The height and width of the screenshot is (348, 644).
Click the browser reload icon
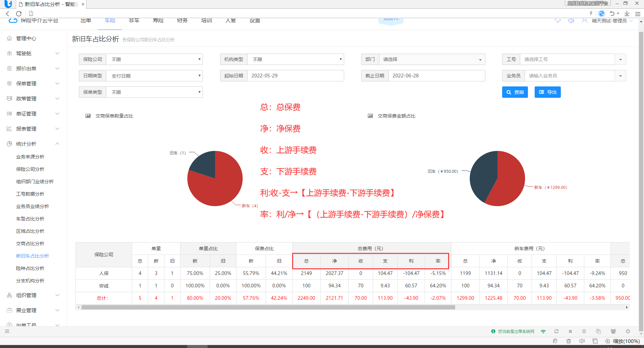tap(19, 13)
